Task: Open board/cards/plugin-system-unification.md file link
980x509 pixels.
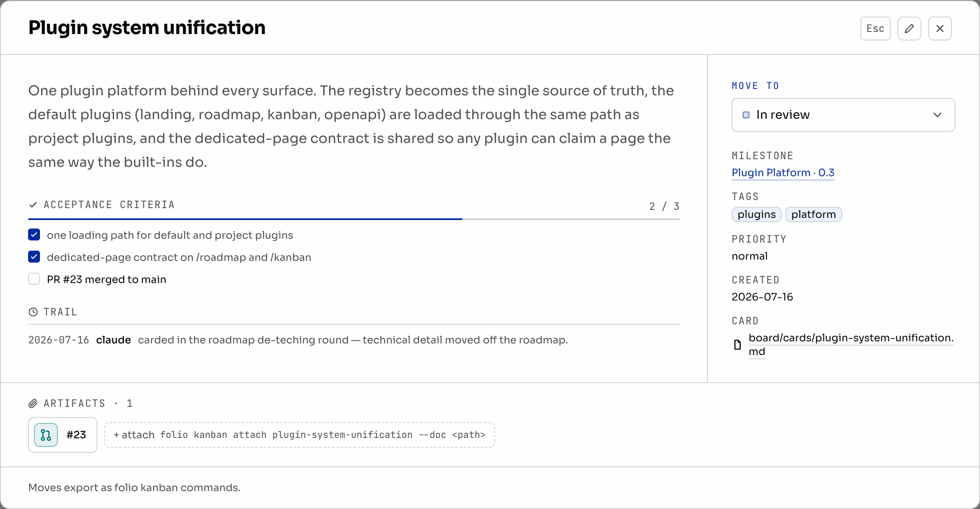Action: [x=851, y=345]
